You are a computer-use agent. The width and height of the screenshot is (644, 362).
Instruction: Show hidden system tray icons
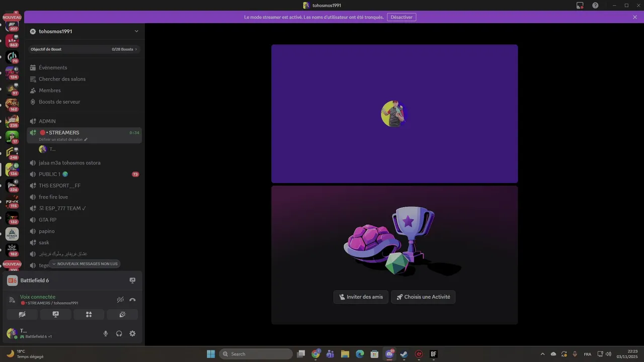point(542,354)
